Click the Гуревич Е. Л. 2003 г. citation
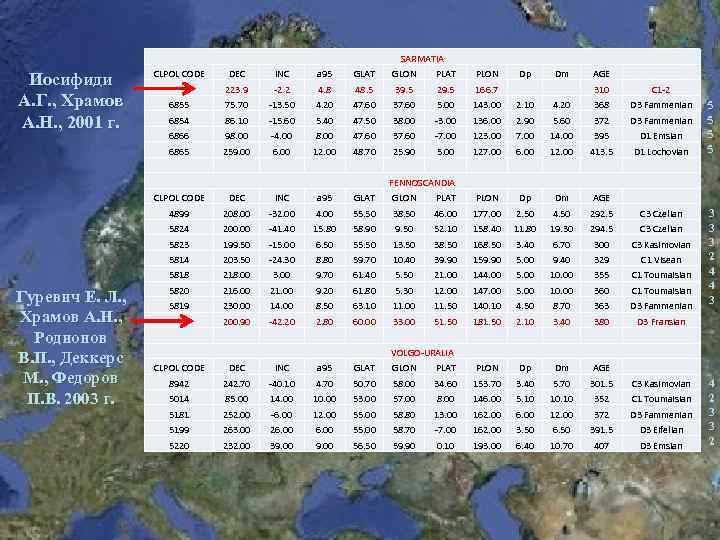720x540 pixels. pos(70,347)
